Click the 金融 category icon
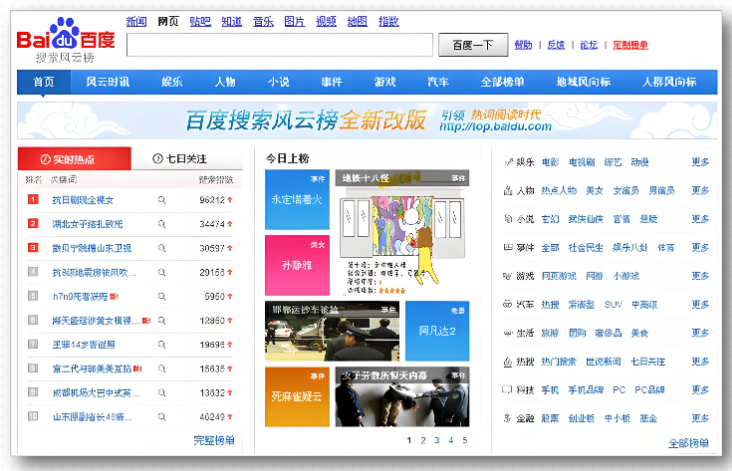 (x=508, y=418)
